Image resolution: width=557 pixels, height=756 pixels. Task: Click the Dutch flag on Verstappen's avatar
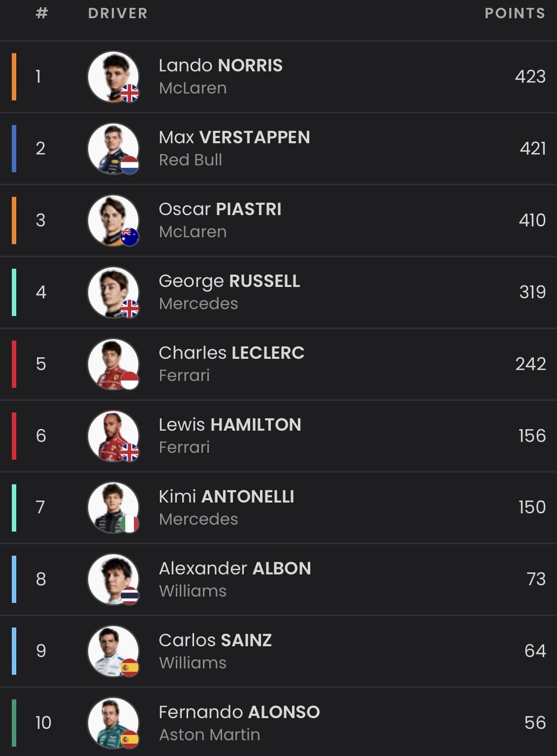point(130,165)
